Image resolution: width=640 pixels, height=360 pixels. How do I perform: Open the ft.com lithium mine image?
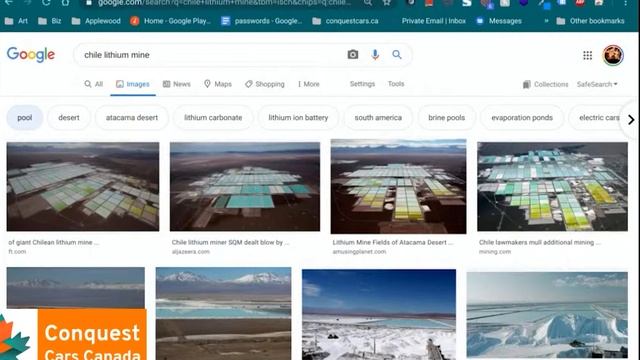[83, 187]
